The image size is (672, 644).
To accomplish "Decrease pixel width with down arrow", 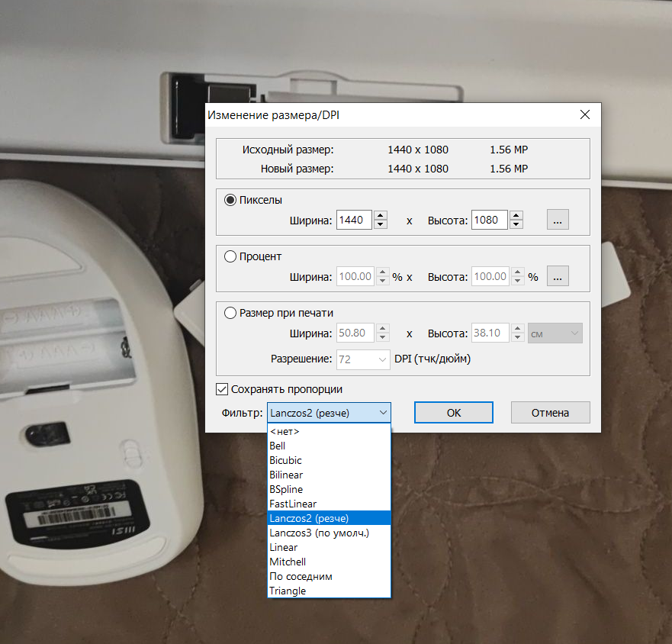I will 381,224.
